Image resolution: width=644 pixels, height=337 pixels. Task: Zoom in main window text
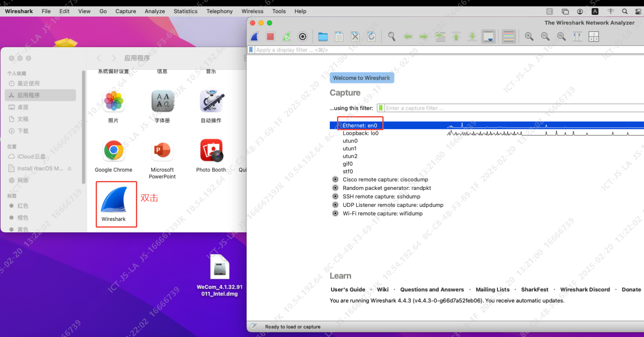tap(529, 37)
